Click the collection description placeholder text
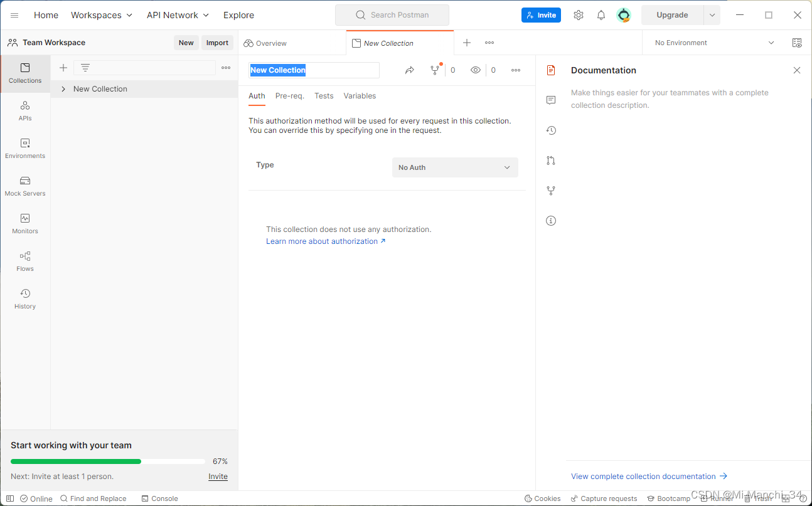This screenshot has width=812, height=506. [670, 99]
